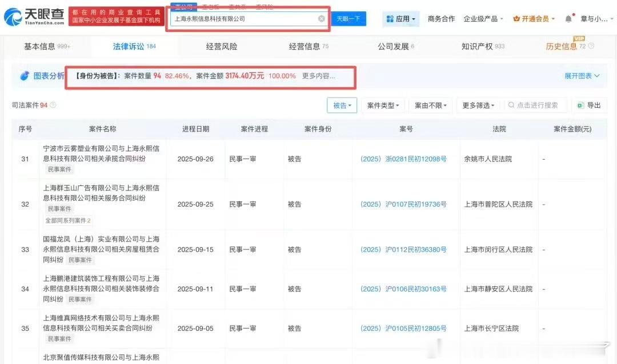Open the 宁波市云雾塑业 case title
The width and height of the screenshot is (617, 364).
coord(101,153)
